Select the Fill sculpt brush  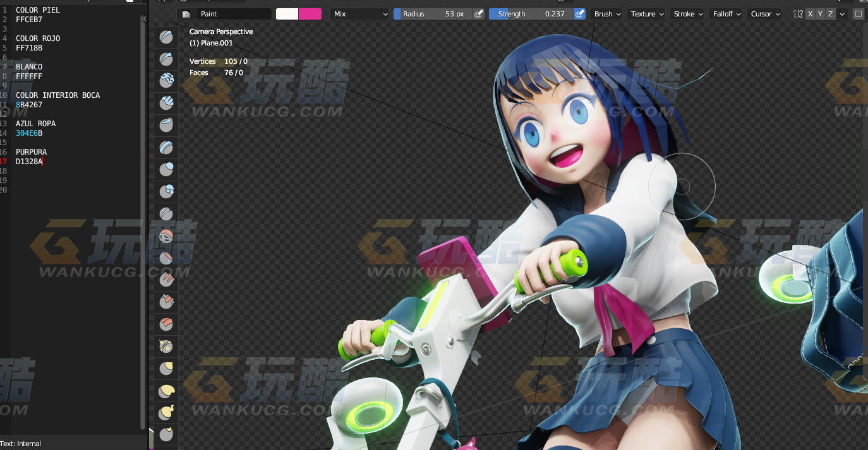pos(166,280)
